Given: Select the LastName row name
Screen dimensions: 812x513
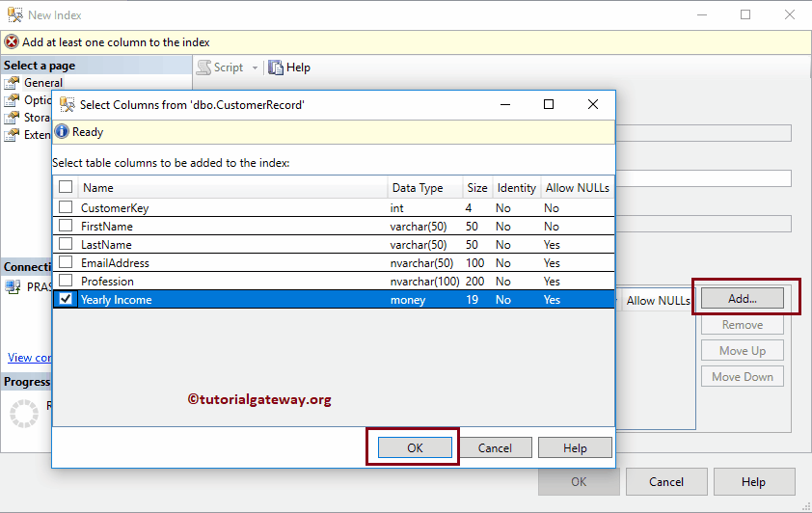Looking at the screenshot, I should [106, 244].
